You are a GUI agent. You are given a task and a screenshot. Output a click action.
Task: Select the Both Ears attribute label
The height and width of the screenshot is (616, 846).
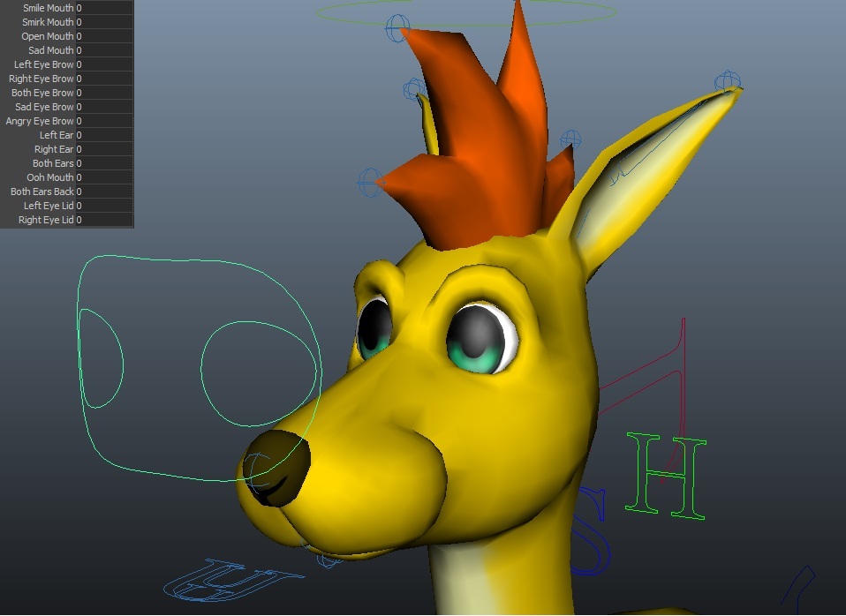point(53,163)
